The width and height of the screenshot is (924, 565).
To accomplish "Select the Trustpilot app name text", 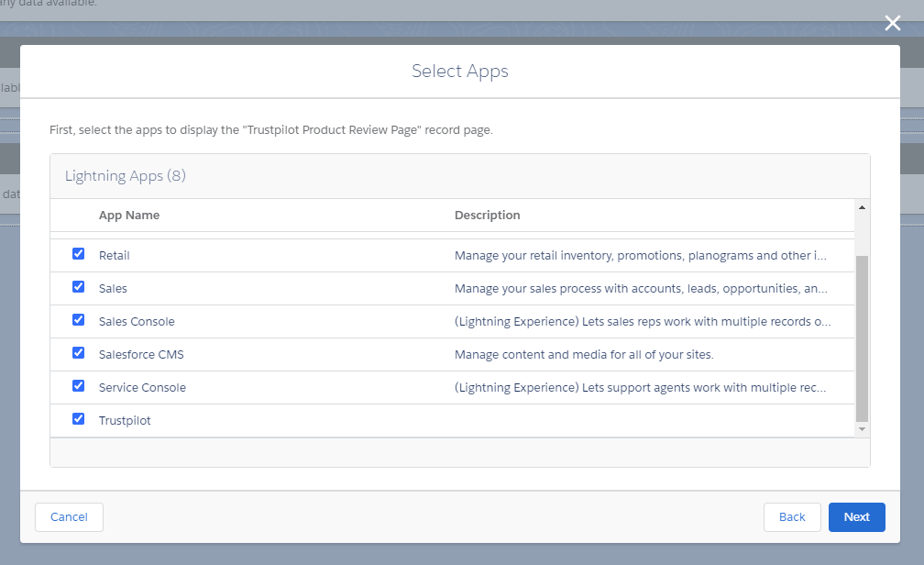I will [x=125, y=419].
